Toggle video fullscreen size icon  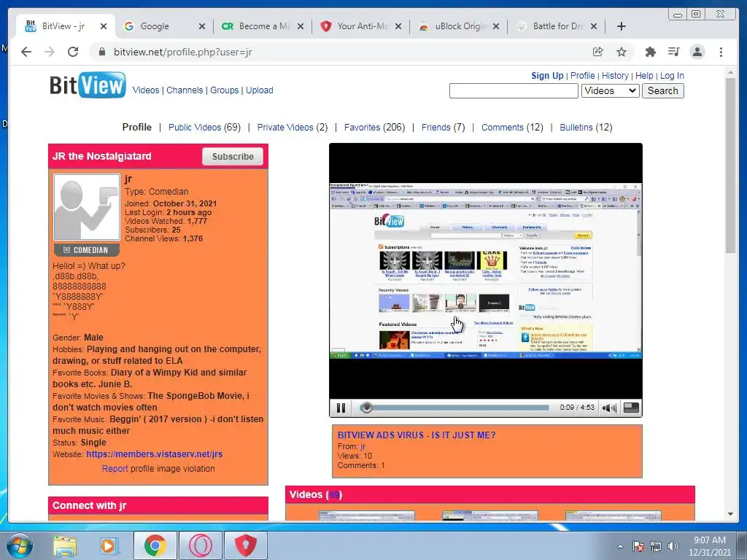tap(631, 408)
